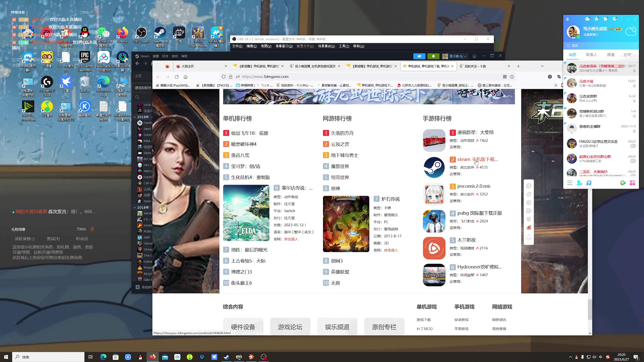The width and height of the screenshot is (644, 362).
Task: Click QQ search field
Action: pyautogui.click(x=601, y=46)
